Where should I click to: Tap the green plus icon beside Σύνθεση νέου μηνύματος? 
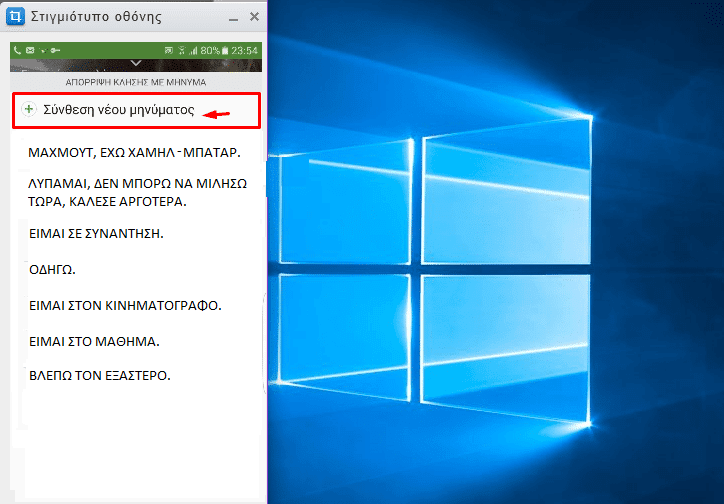29,109
